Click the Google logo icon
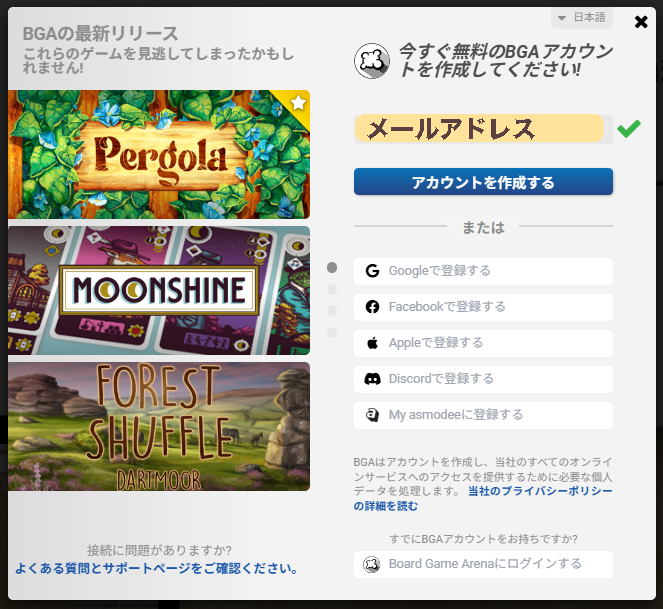 pyautogui.click(x=372, y=271)
